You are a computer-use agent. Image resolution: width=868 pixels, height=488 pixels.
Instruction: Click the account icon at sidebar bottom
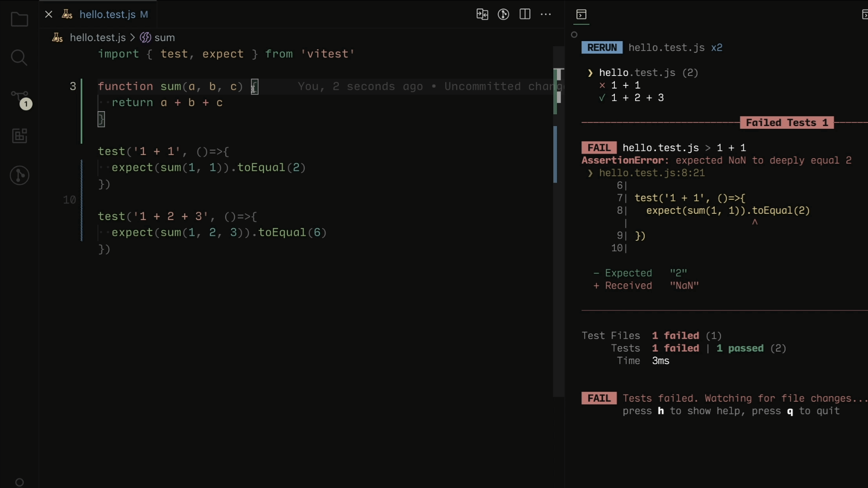pyautogui.click(x=19, y=482)
